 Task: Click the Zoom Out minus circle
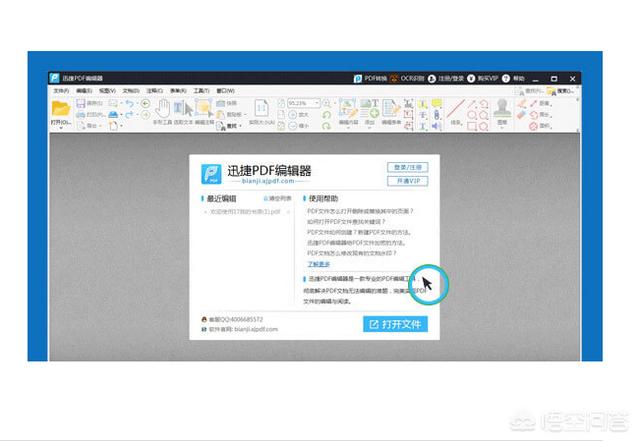293,126
